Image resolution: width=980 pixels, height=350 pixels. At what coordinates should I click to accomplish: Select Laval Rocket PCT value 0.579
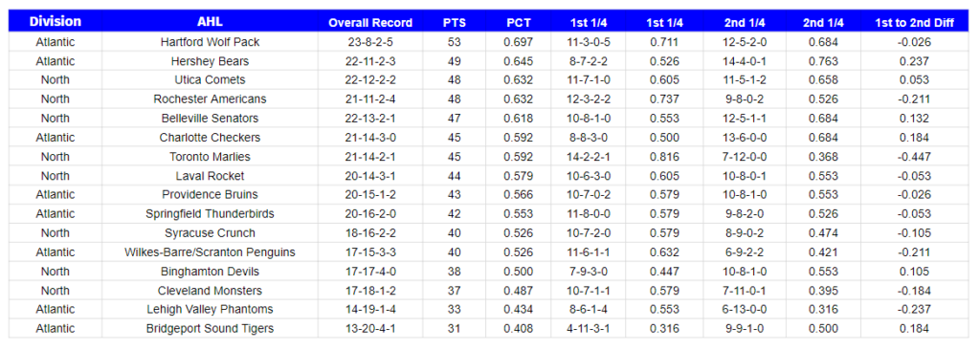519,176
